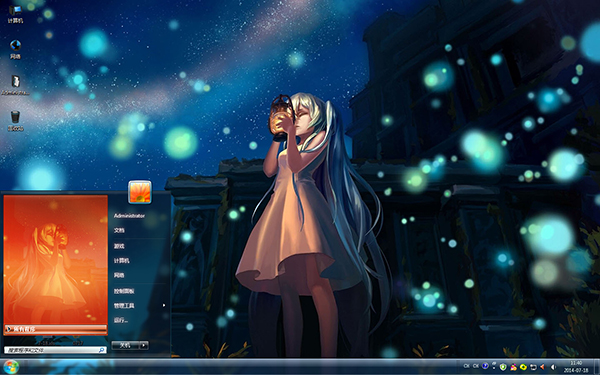
Task: Click the Windows Start orb
Action: tap(11, 367)
